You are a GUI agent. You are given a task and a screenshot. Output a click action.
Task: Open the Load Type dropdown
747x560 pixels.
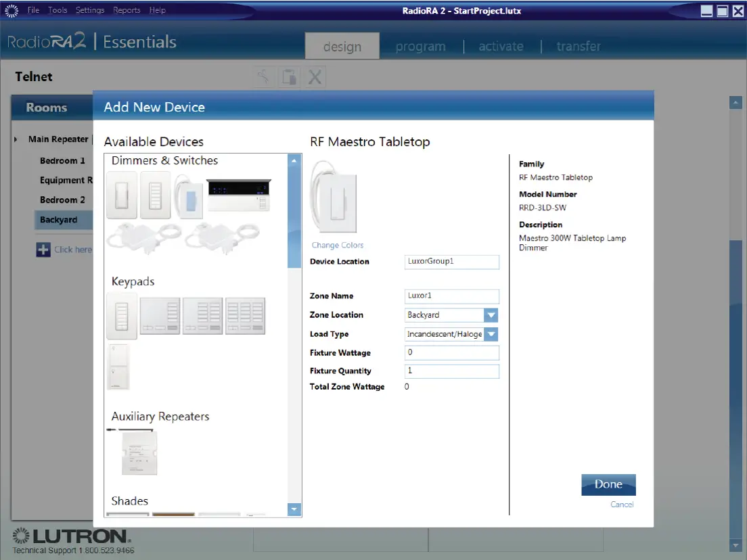pyautogui.click(x=491, y=334)
